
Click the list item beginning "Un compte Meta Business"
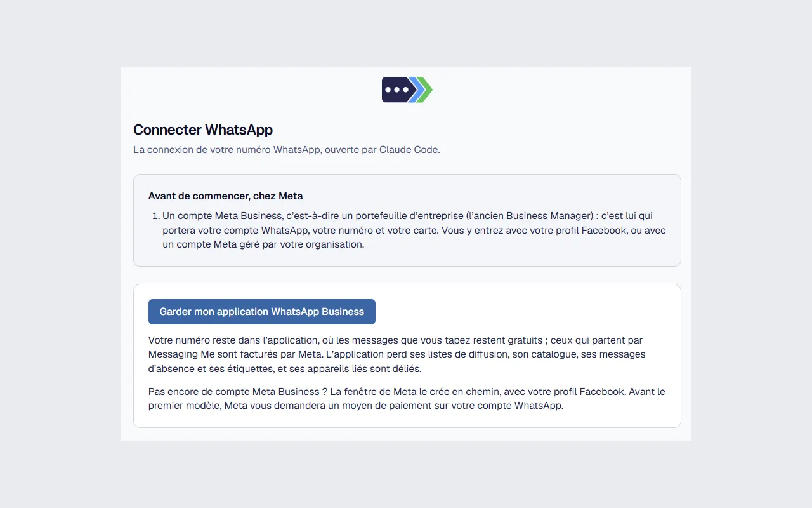414,230
